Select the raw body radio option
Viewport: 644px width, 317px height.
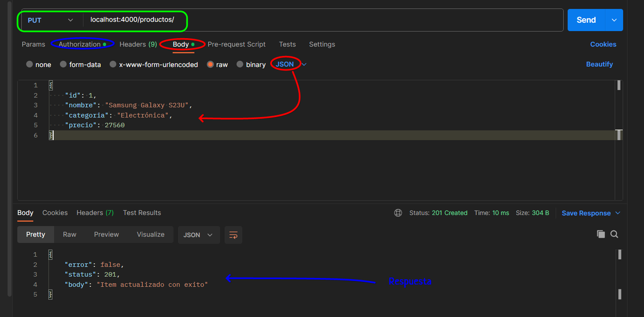pyautogui.click(x=210, y=64)
